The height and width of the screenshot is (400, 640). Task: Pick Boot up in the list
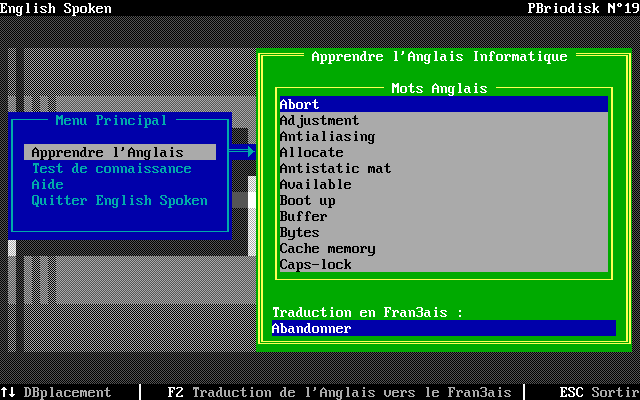(444, 200)
